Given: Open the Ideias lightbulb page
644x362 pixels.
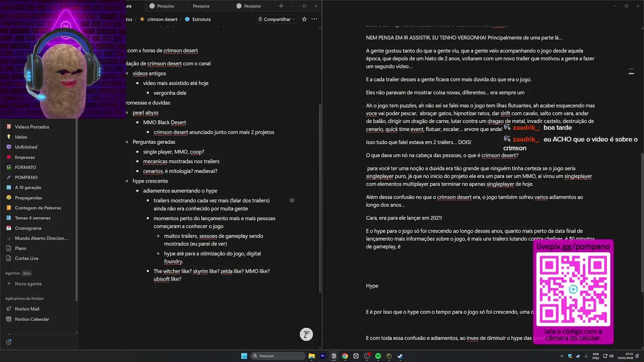Looking at the screenshot, I should (21, 137).
